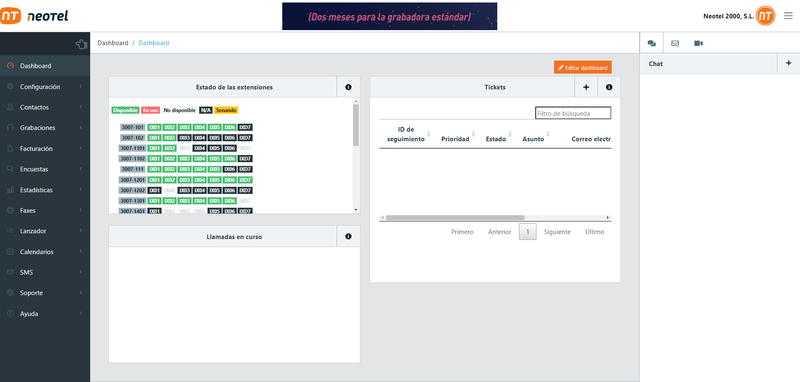This screenshot has width=800, height=382.
Task: Select extension label 3007-101
Action: [133, 128]
